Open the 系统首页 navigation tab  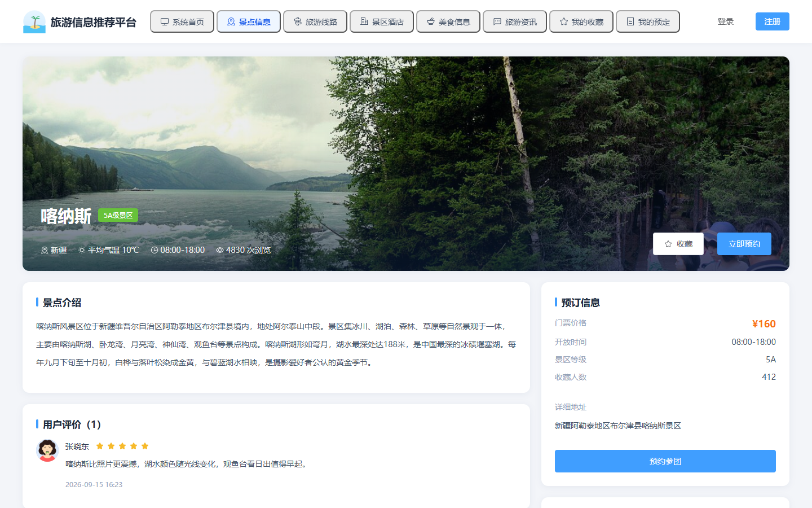[182, 21]
